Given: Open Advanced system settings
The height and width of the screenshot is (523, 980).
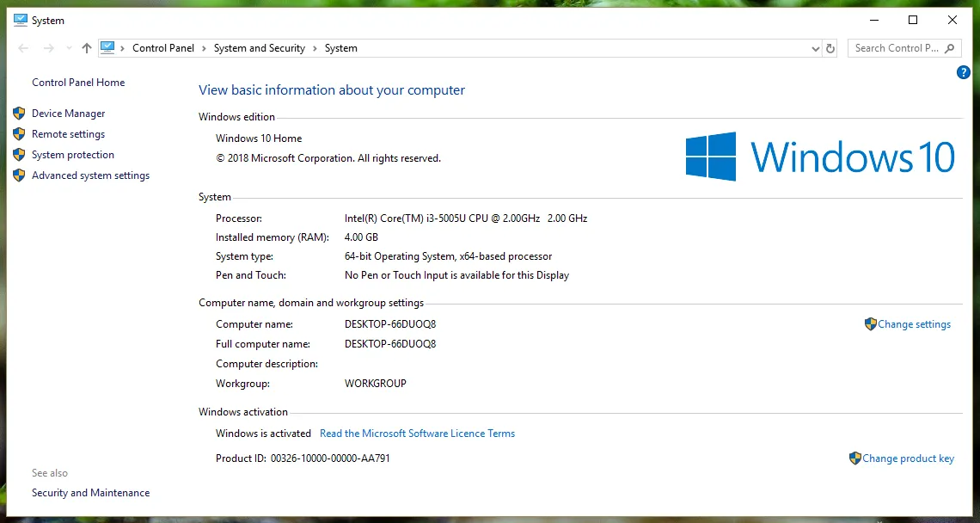Looking at the screenshot, I should pyautogui.click(x=90, y=175).
